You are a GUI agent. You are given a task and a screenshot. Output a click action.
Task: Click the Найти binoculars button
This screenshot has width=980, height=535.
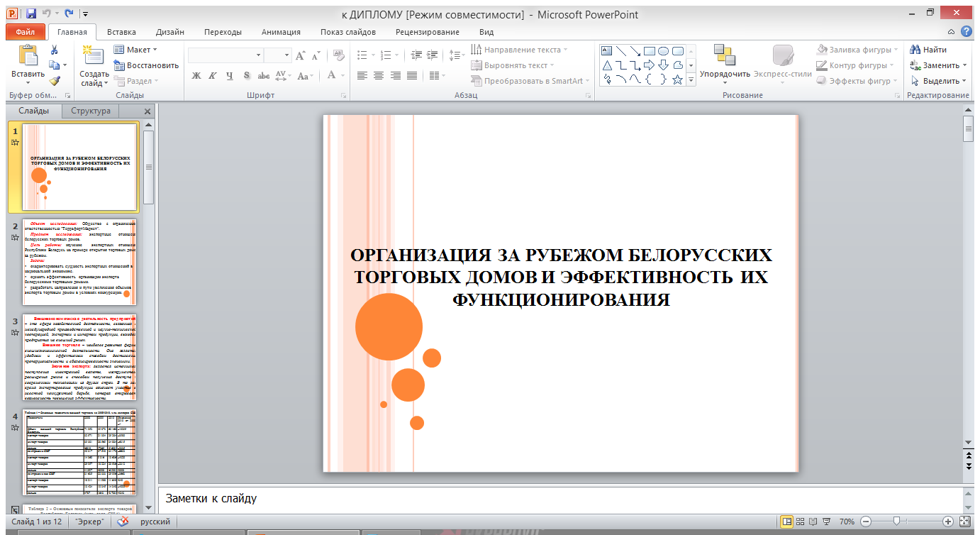pos(929,50)
